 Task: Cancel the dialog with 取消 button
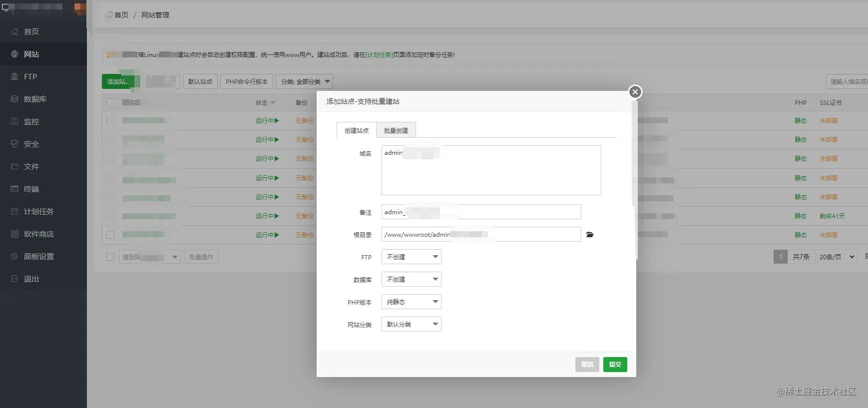[587, 365]
